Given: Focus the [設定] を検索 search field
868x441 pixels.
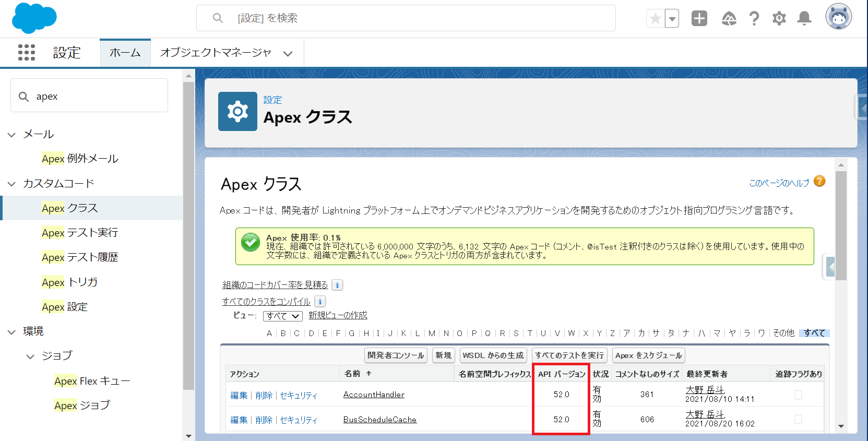Looking at the screenshot, I should pyautogui.click(x=406, y=18).
